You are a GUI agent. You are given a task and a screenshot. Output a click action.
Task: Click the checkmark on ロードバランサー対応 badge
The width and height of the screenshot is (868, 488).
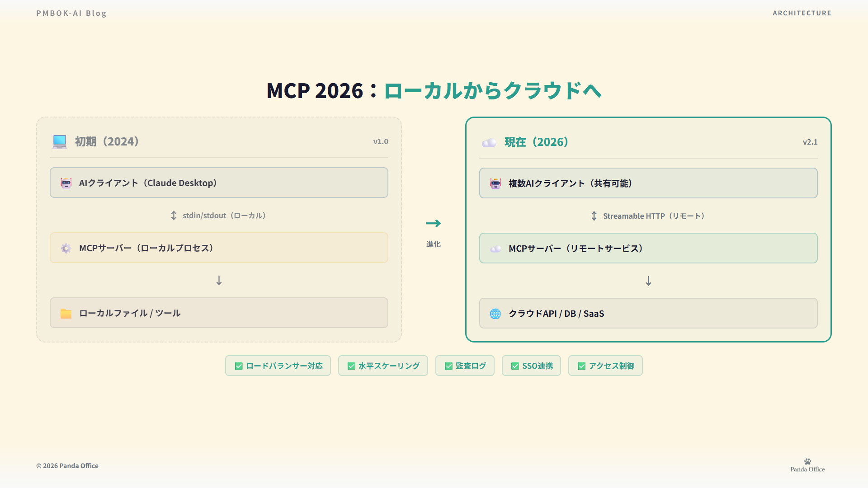pyautogui.click(x=239, y=366)
